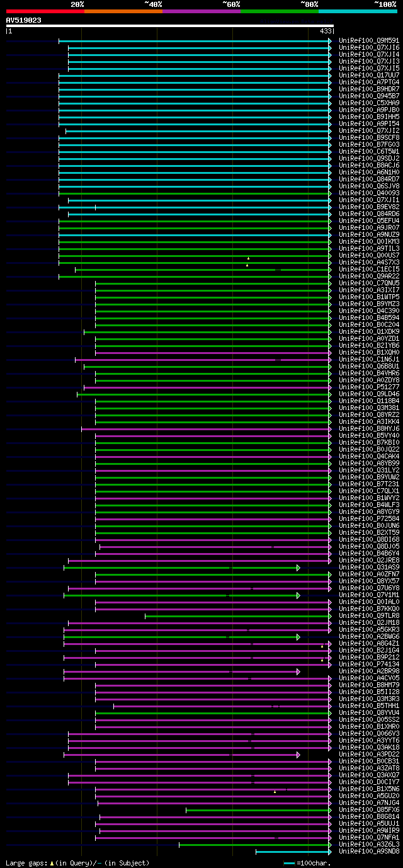Click the yellow gap marker on B1X5N6 row
This screenshot has height=868, width=403.
point(275,792)
